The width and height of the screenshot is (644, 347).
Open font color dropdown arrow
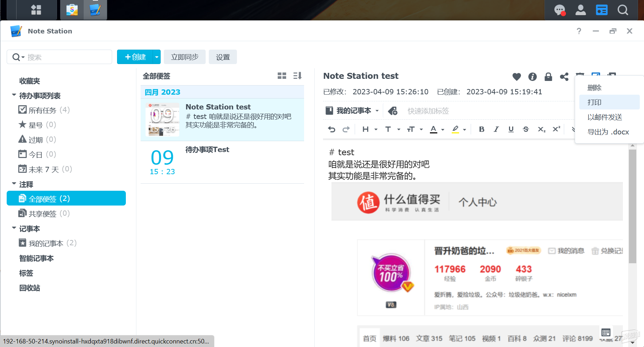(443, 130)
